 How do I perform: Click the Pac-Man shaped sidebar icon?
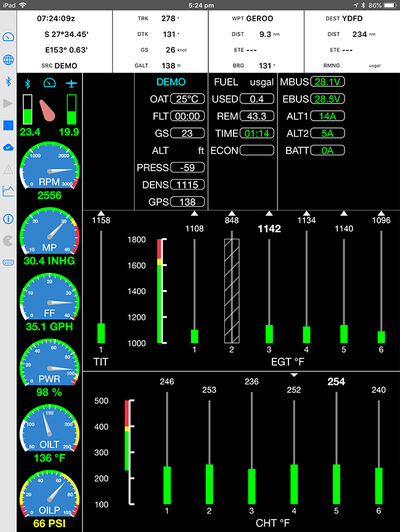coord(9,241)
